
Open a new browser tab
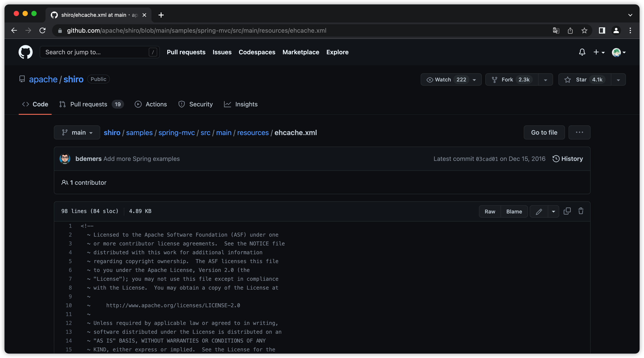point(161,15)
